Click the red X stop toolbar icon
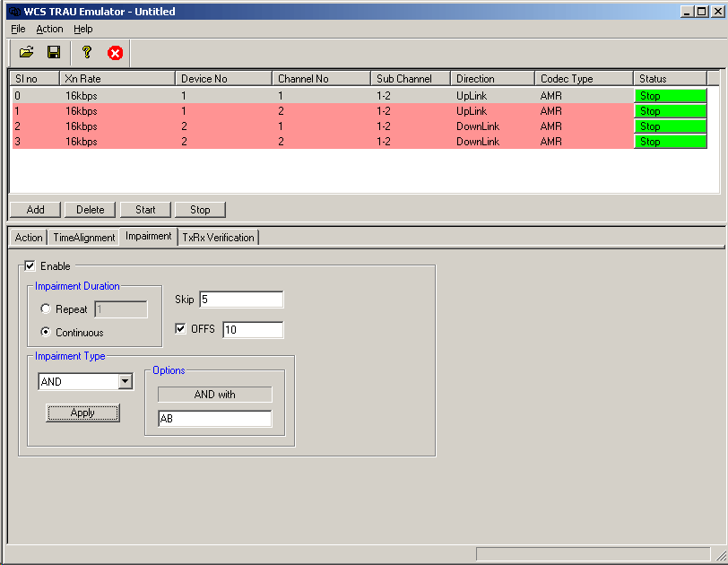Image resolution: width=728 pixels, height=565 pixels. point(115,53)
